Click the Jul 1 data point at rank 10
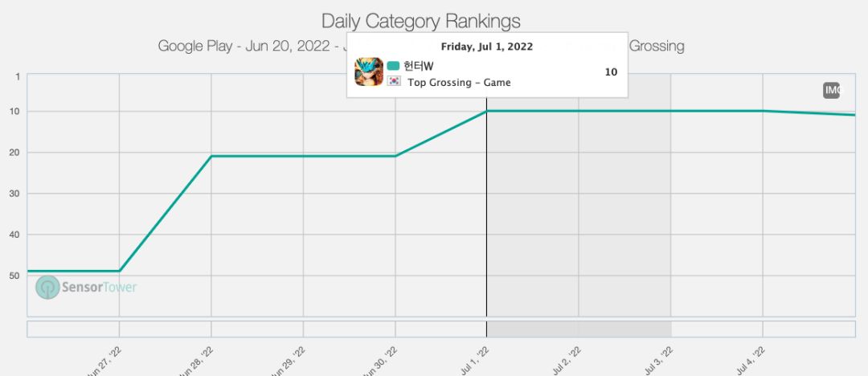The height and width of the screenshot is (376, 868). (x=486, y=111)
